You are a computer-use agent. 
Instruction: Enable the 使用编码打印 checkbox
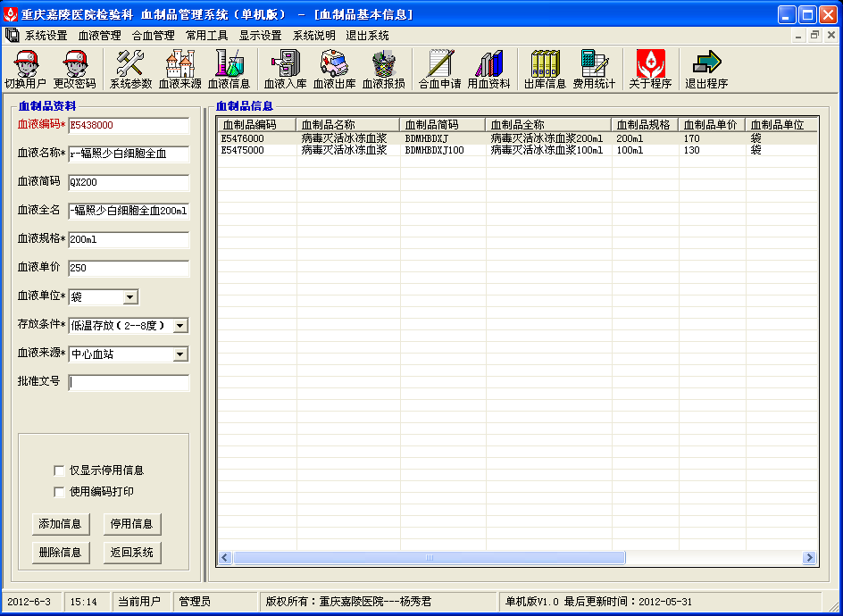click(x=59, y=492)
